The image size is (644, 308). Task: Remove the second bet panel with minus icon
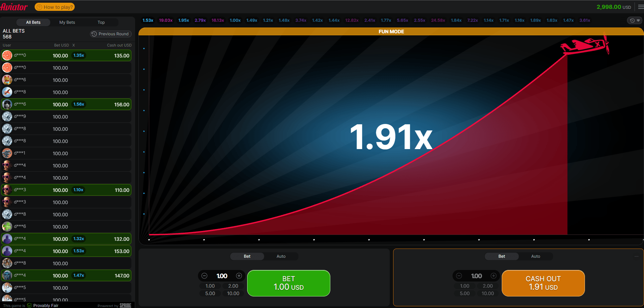click(637, 256)
